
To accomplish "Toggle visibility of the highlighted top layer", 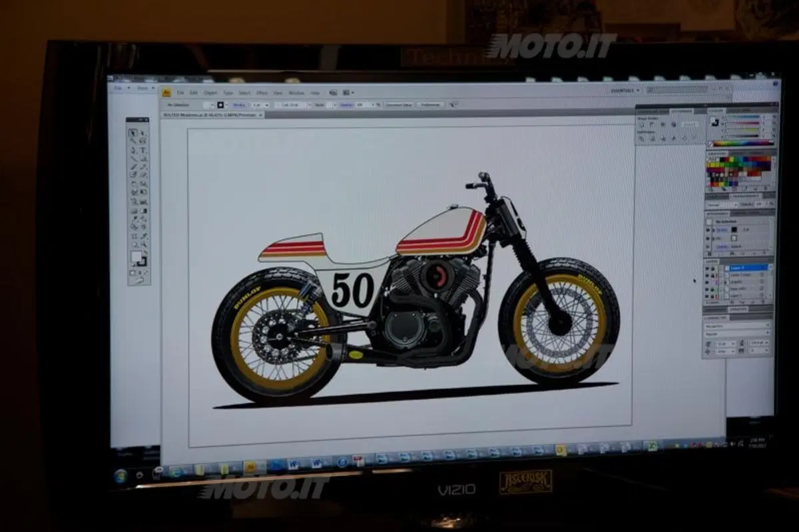I will click(x=706, y=268).
